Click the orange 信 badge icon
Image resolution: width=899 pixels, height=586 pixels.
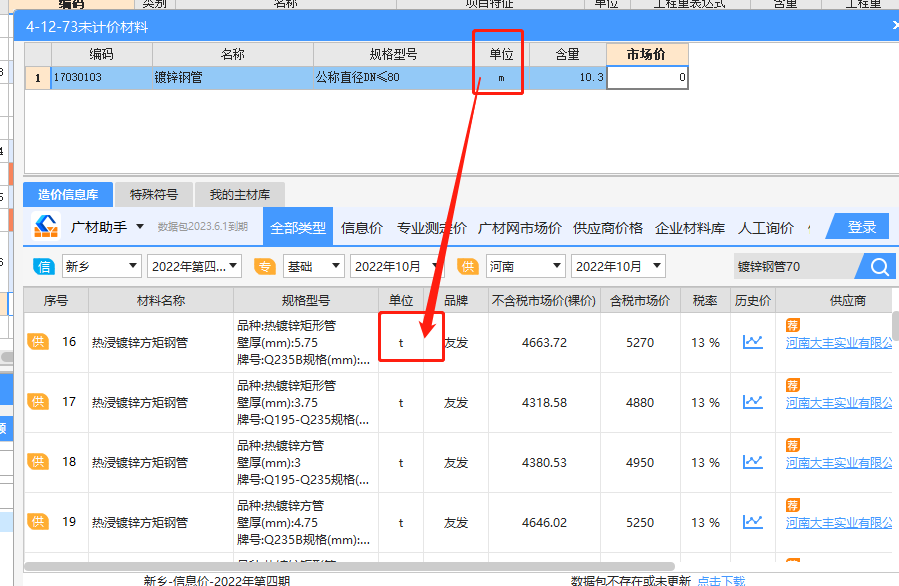coord(44,267)
